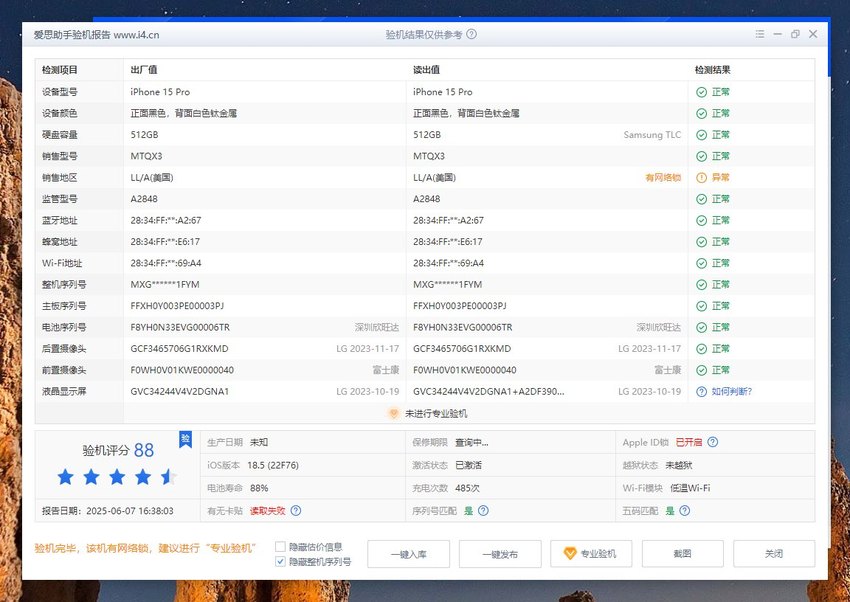Click the 未进行专业验机 text

click(x=436, y=414)
